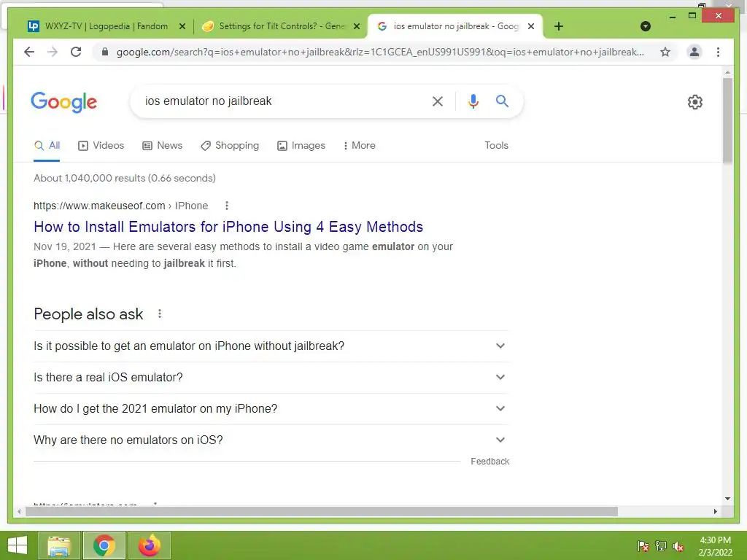The image size is (747, 560).
Task: Click the browser forward arrow
Action: point(53,52)
